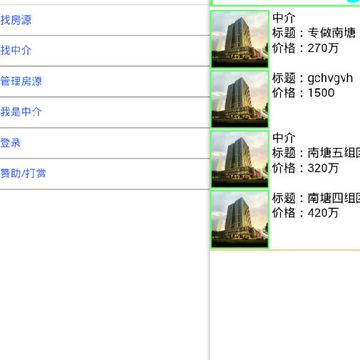Click 中介 label above 专做南塘 title
360x360 pixels.
pos(284,18)
